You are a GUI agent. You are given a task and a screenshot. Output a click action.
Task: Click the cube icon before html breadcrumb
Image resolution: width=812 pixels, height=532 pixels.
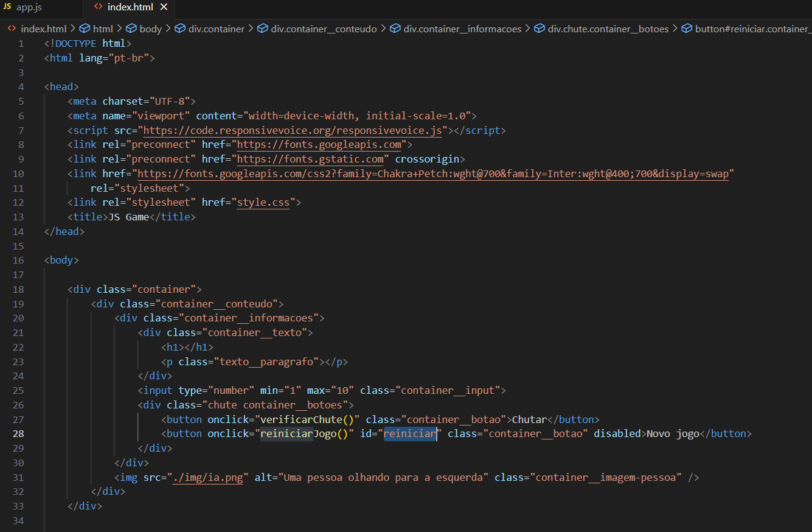[x=85, y=29]
